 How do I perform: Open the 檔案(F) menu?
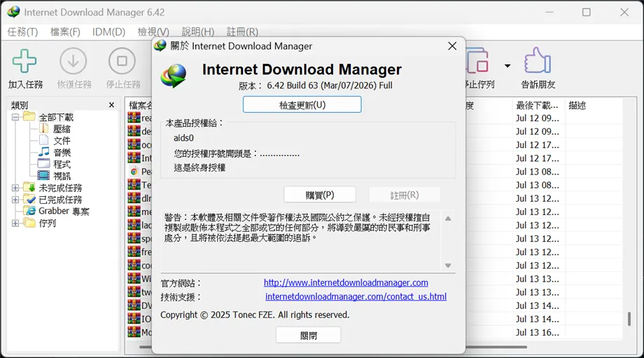click(65, 32)
